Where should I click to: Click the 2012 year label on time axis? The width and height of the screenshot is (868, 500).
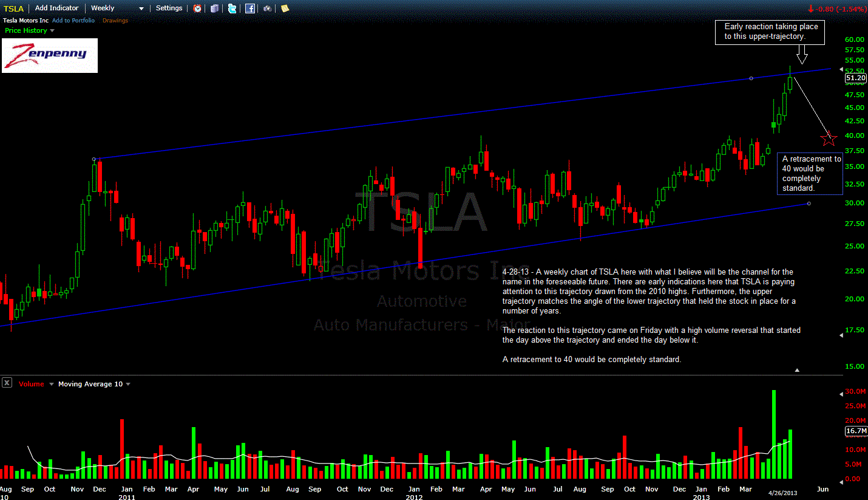pyautogui.click(x=414, y=497)
